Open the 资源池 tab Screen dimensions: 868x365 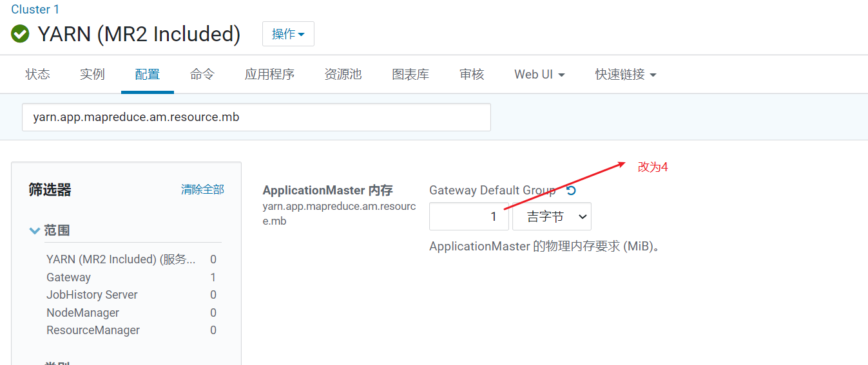[343, 75]
